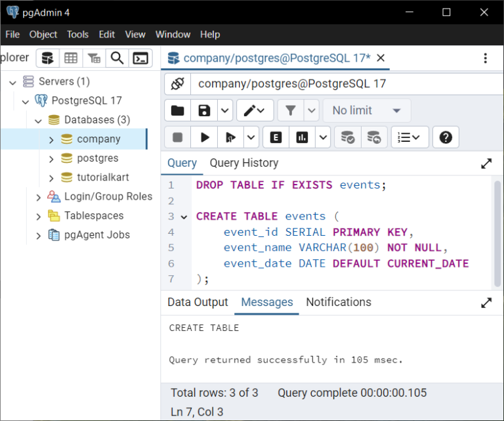Click the View Data table grid icon
This screenshot has width=504, height=421.
(71, 58)
